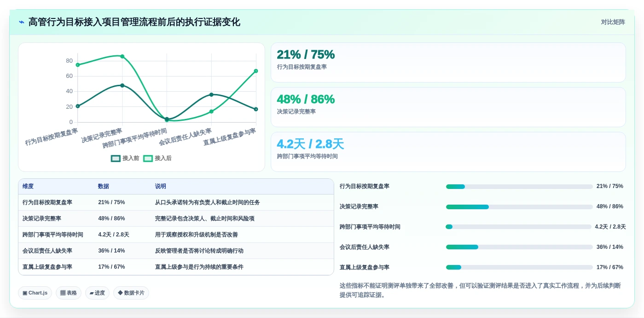The image size is (644, 318).
Task: Click table data cell 4.2天 / 2.8天
Action: (114, 235)
